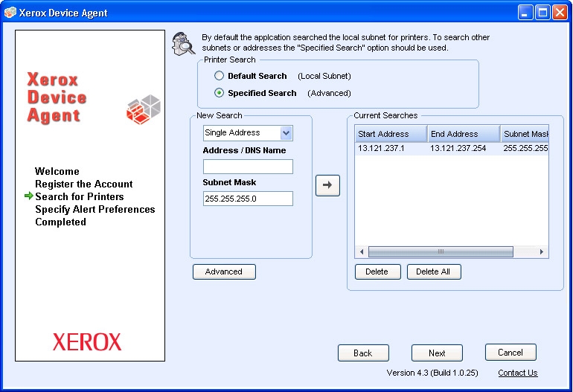
Task: Select row with start address 13.121.237.1
Action: tap(452, 148)
